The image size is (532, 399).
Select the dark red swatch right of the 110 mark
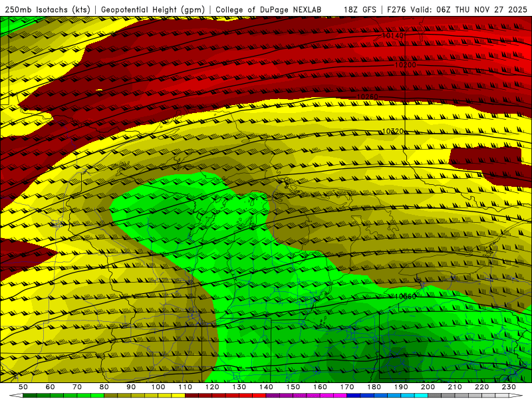click(192, 396)
